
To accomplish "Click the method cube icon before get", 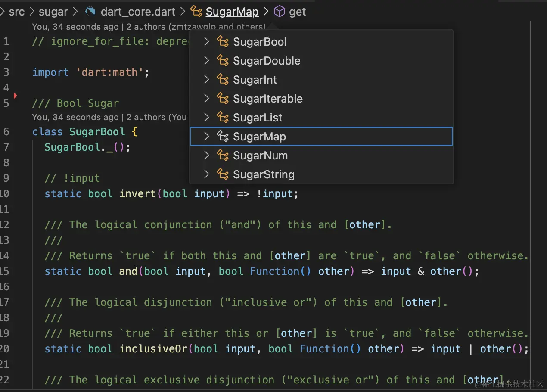I will point(280,12).
